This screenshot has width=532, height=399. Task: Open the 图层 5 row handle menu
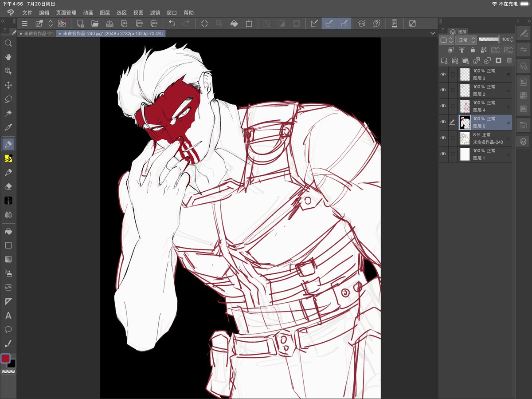(x=508, y=122)
